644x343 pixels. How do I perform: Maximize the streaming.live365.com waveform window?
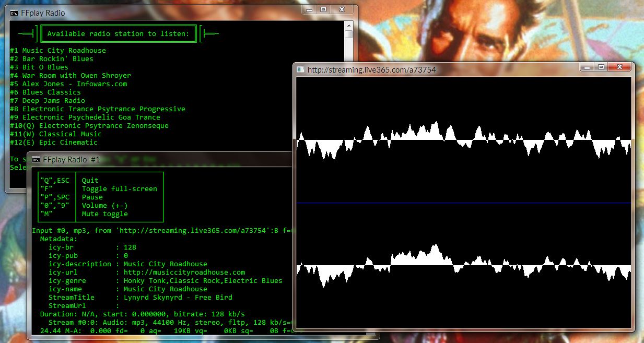[601, 67]
